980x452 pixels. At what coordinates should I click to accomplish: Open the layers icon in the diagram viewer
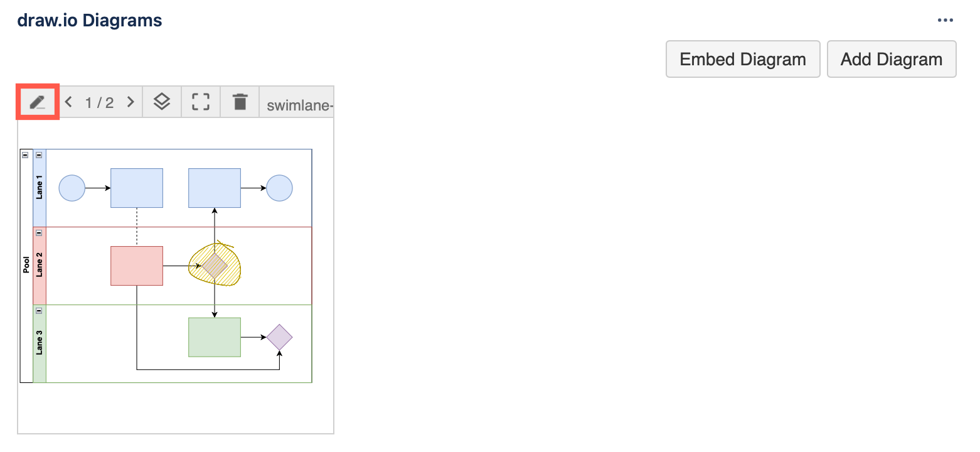pyautogui.click(x=162, y=101)
